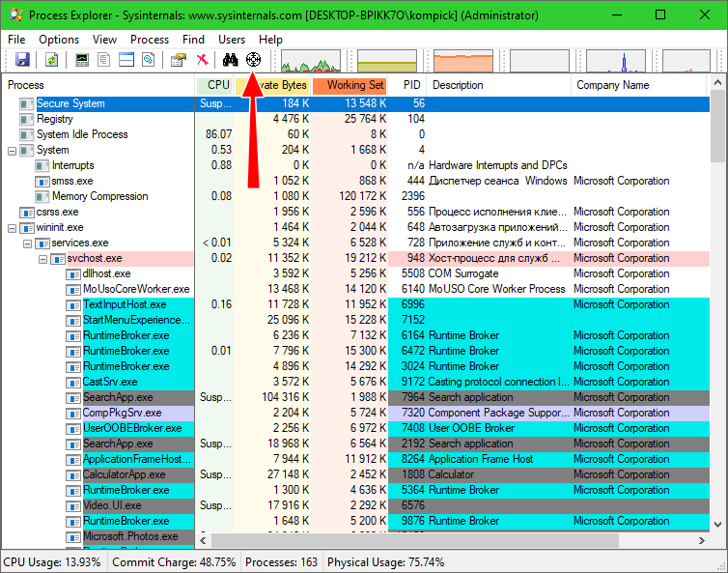Image resolution: width=728 pixels, height=573 pixels.
Task: Click the yellow commit history mini graph
Action: (x=387, y=61)
